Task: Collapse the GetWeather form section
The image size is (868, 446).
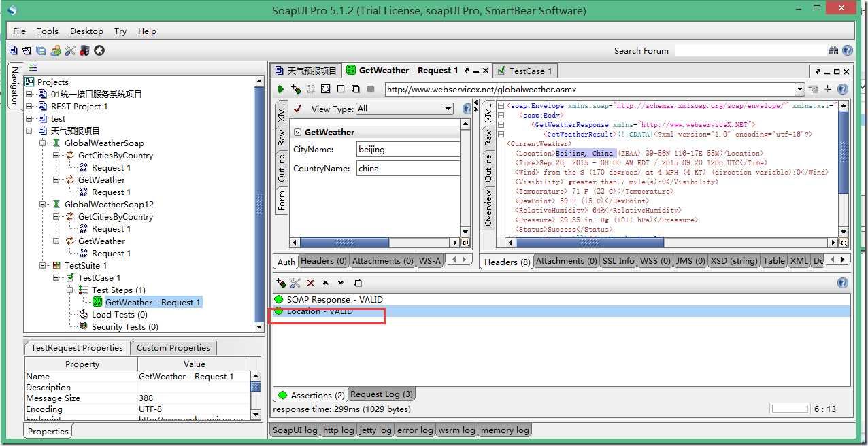Action: click(x=297, y=132)
